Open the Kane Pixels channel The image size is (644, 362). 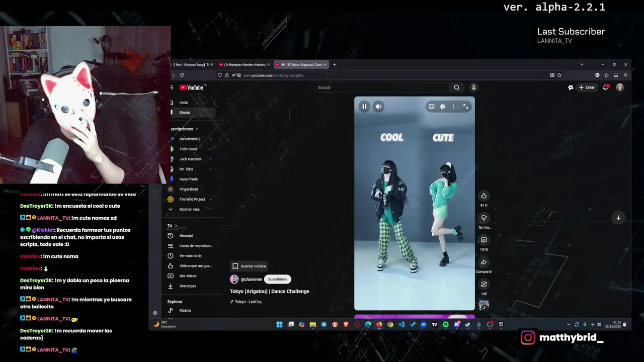pos(189,179)
